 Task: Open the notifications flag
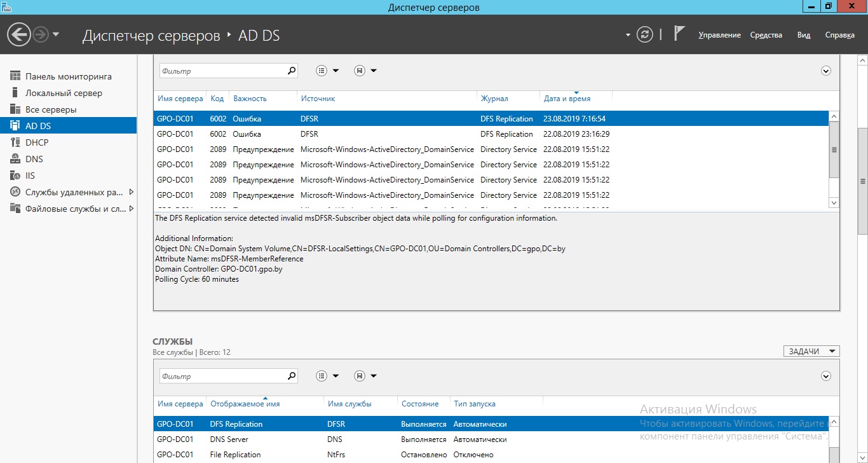click(679, 34)
